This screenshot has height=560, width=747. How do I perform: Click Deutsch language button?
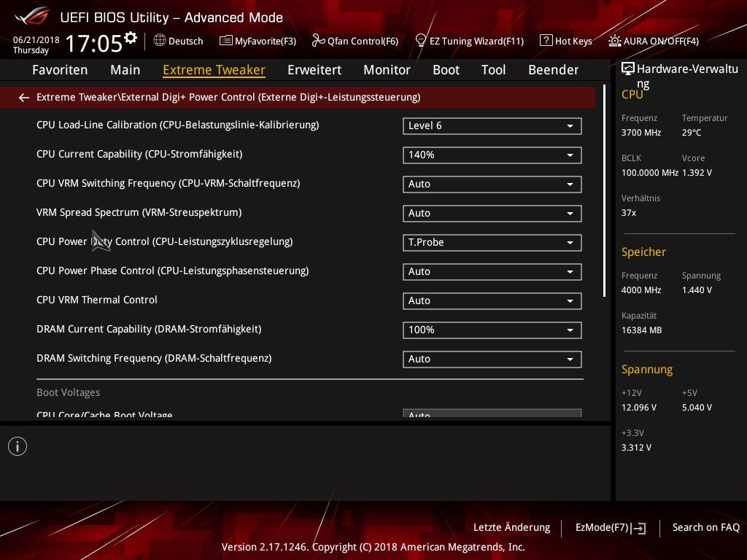click(x=179, y=41)
